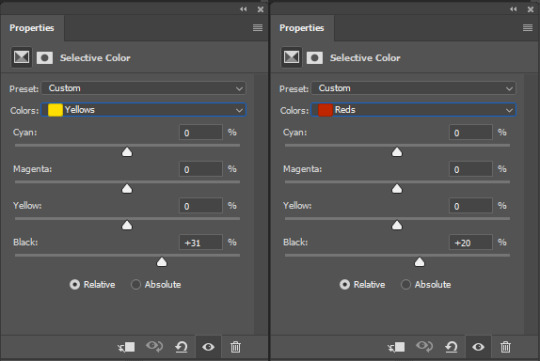Click Magenta value field in Reds panel
The height and width of the screenshot is (361, 540).
pyautogui.click(x=471, y=169)
